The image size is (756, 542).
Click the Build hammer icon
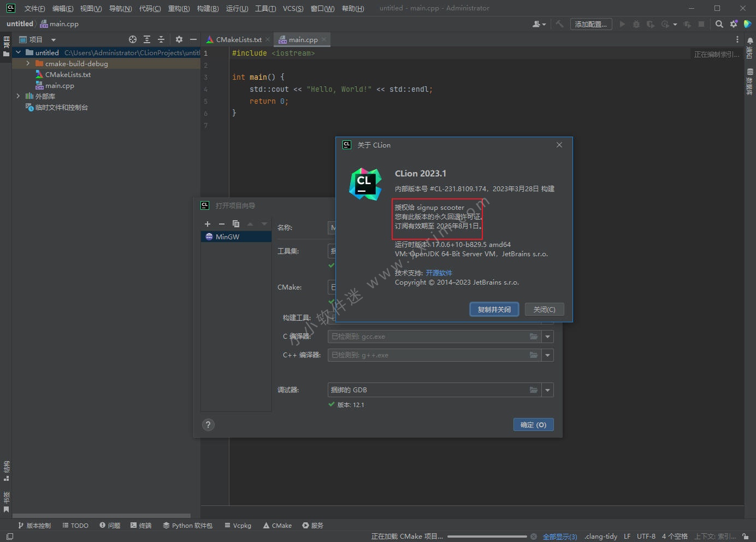(x=559, y=24)
